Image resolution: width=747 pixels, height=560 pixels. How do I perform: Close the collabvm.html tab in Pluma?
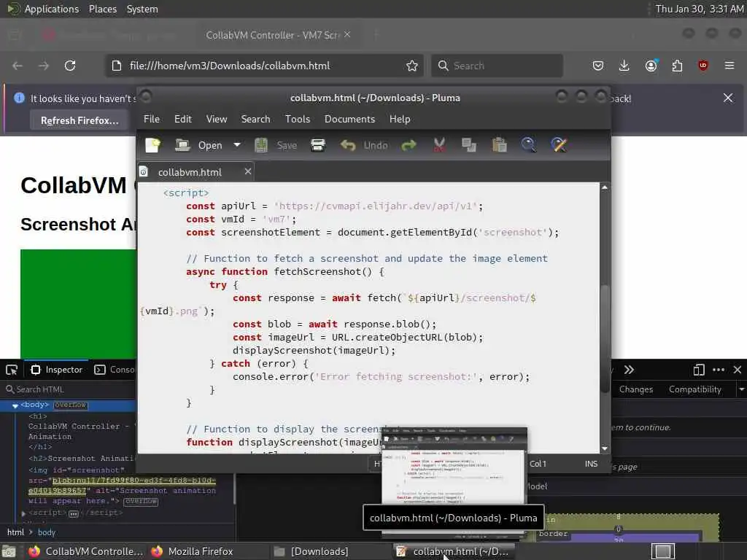click(248, 171)
